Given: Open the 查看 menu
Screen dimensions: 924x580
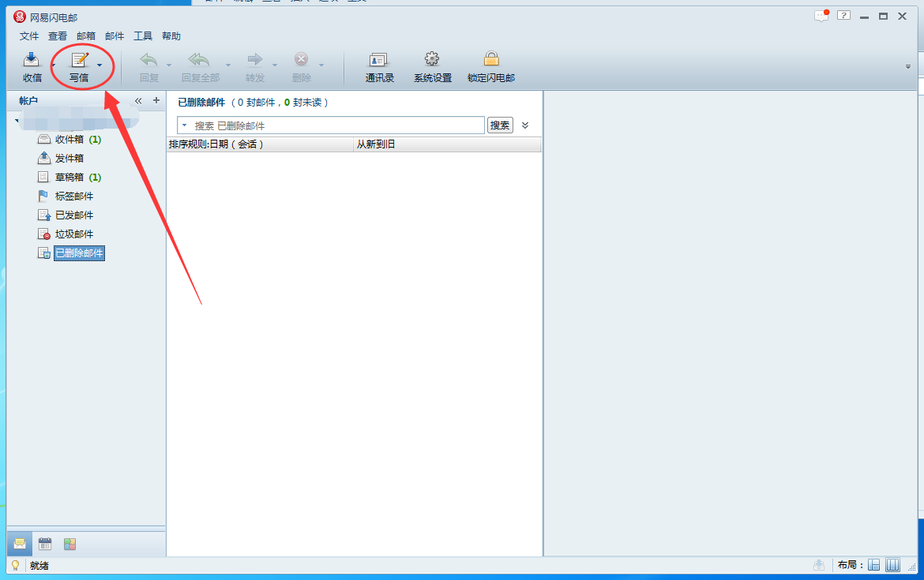Looking at the screenshot, I should (x=58, y=36).
